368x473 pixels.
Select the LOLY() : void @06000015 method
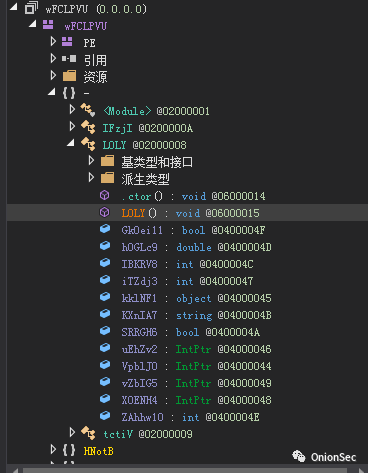click(190, 213)
